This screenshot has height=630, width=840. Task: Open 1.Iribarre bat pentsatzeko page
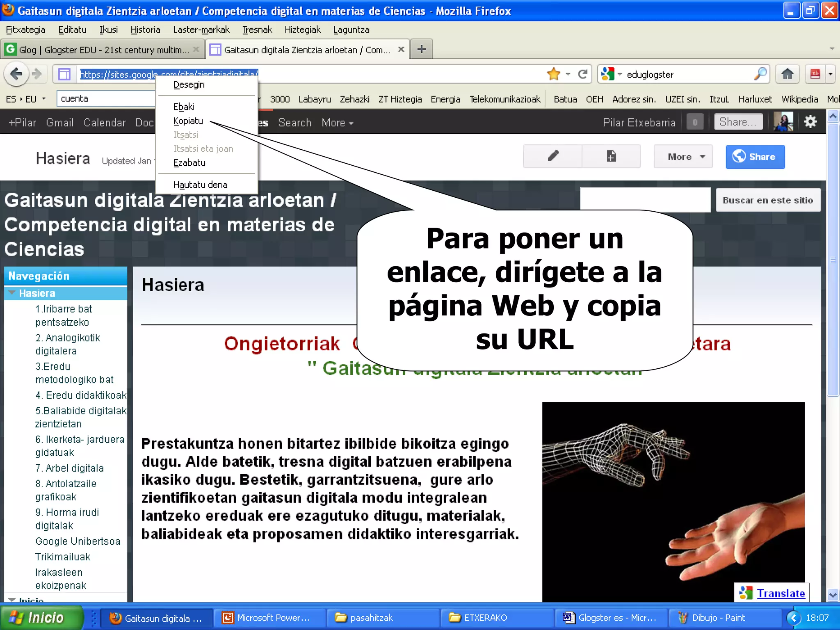(64, 315)
